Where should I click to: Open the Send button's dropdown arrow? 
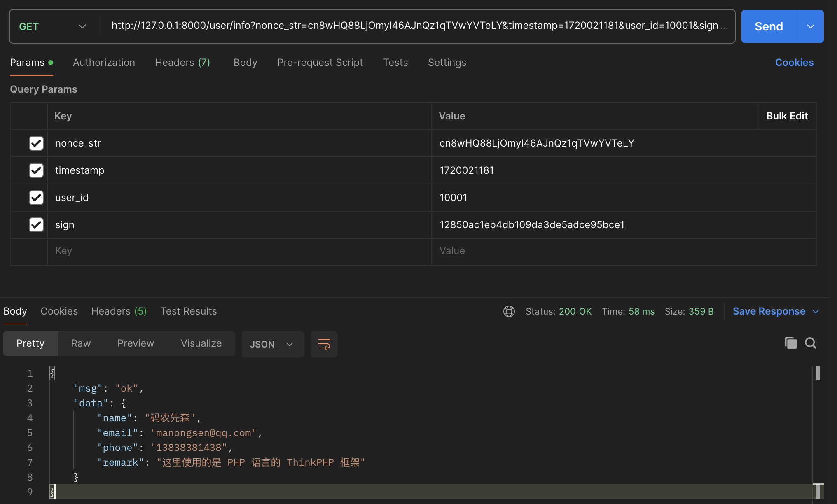click(x=811, y=26)
